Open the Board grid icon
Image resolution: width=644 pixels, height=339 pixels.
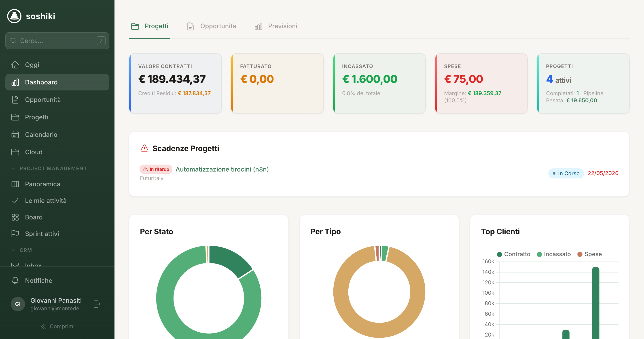(15, 217)
